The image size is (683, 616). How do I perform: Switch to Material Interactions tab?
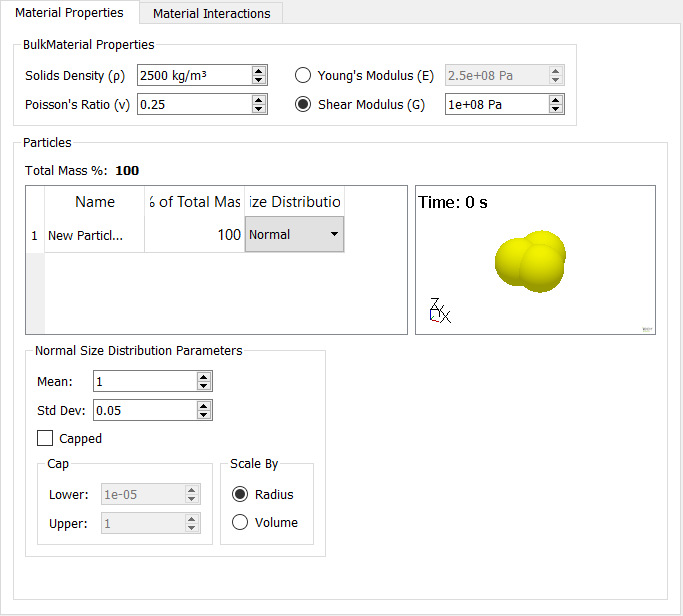tap(211, 13)
